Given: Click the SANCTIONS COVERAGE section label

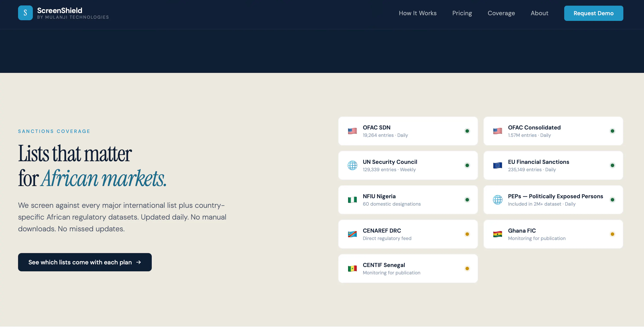Looking at the screenshot, I should pos(54,131).
